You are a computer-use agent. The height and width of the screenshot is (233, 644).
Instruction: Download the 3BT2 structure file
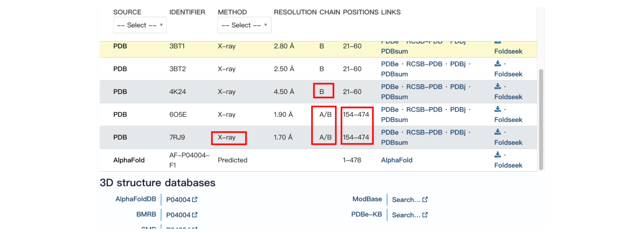pos(498,63)
